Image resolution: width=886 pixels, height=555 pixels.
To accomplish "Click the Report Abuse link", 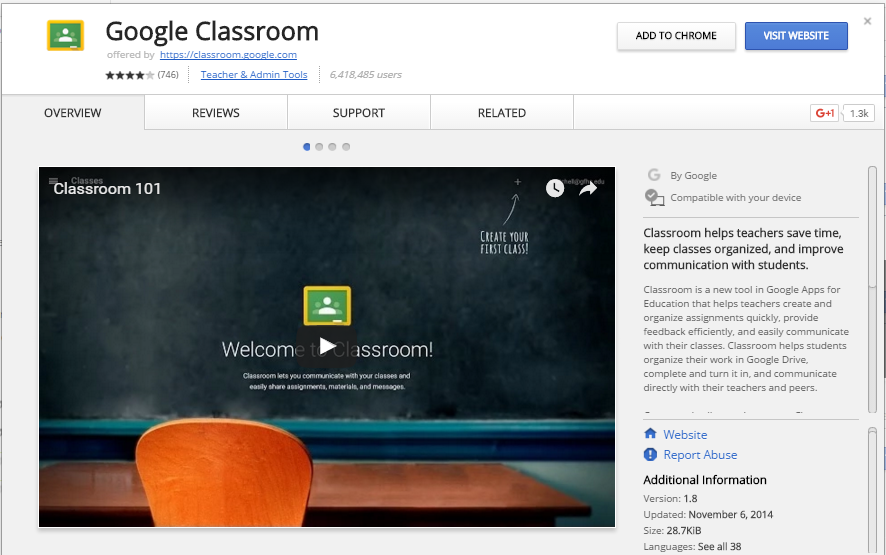I will click(700, 454).
